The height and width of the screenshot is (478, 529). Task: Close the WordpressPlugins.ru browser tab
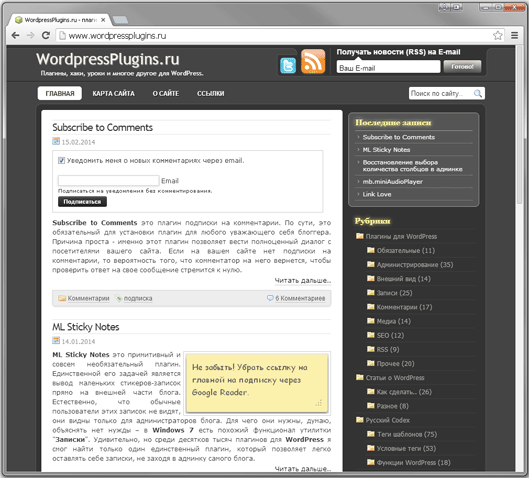pyautogui.click(x=103, y=20)
